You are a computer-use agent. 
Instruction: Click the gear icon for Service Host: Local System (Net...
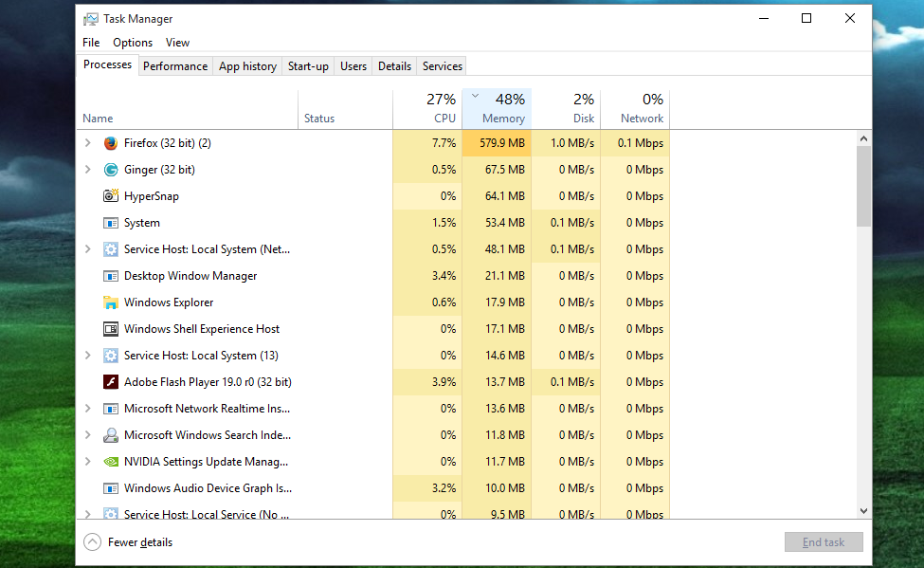(110, 249)
